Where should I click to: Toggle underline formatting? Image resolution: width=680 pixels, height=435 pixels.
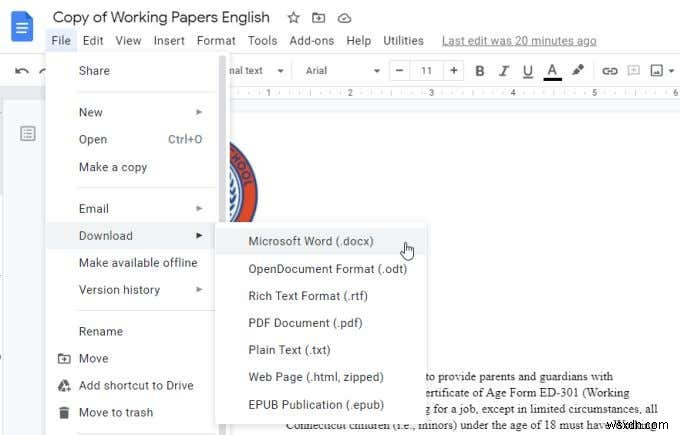(x=528, y=71)
